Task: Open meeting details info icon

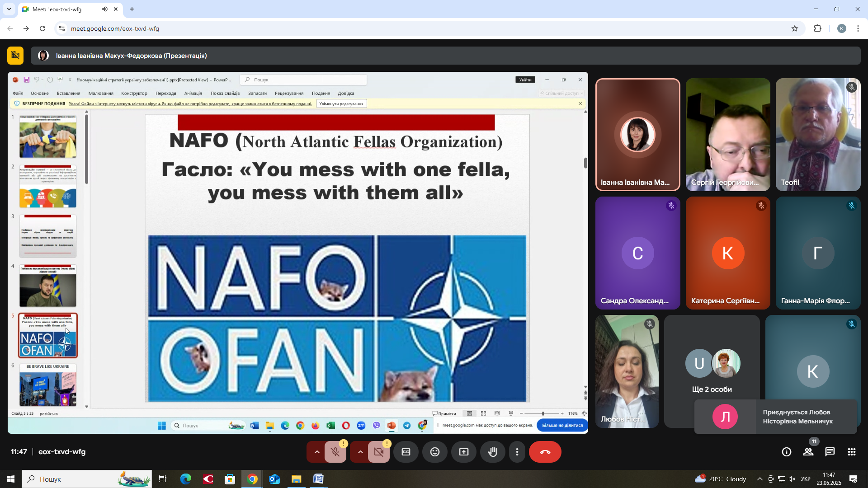Action: coord(787,452)
